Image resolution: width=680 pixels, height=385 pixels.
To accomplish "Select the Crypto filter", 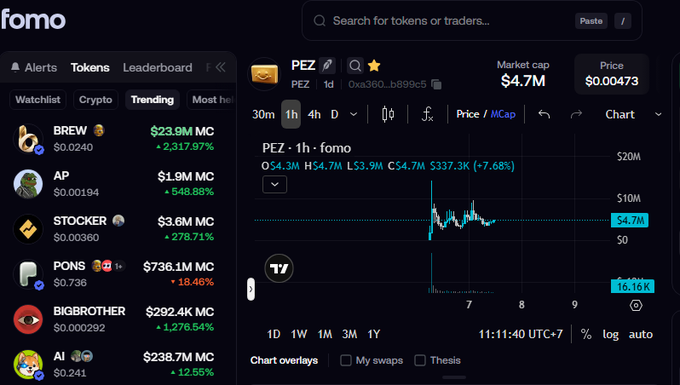I will [95, 100].
